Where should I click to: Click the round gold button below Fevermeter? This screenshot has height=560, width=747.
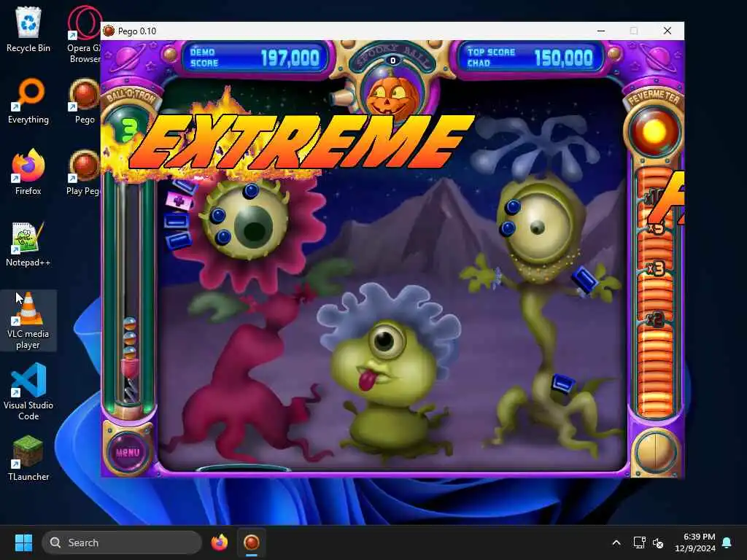coord(656,451)
